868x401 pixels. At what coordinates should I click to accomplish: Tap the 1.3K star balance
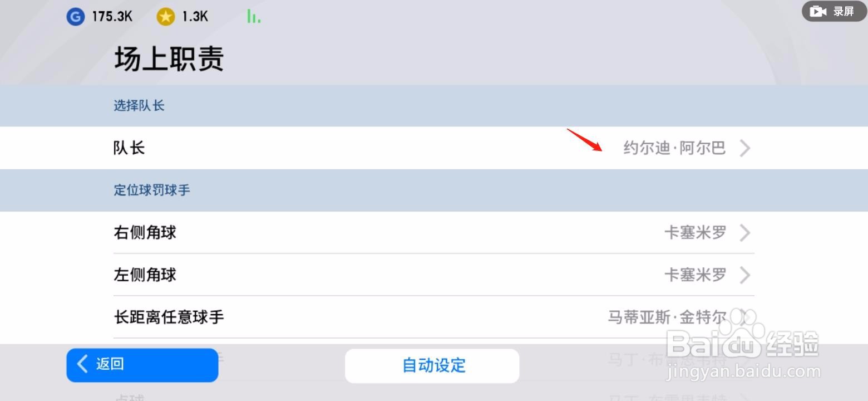tap(195, 17)
